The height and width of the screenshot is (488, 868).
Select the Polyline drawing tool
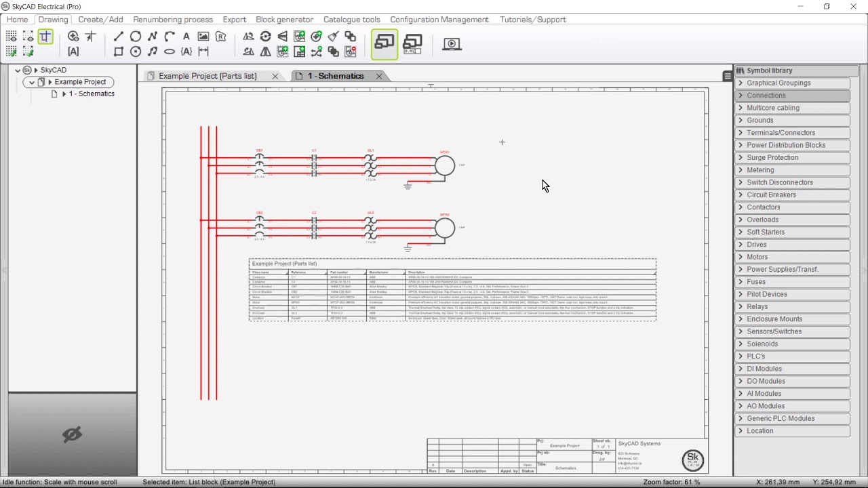tap(153, 36)
